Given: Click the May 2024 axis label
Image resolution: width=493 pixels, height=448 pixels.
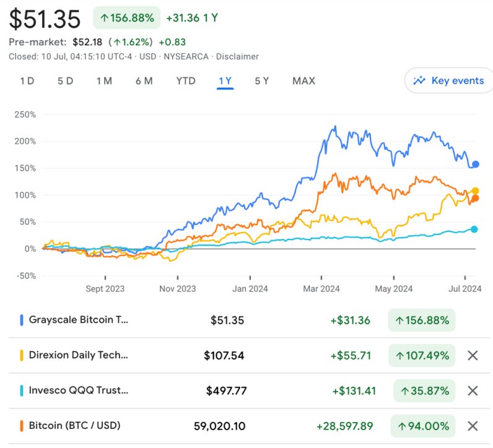Looking at the screenshot, I should [x=394, y=289].
